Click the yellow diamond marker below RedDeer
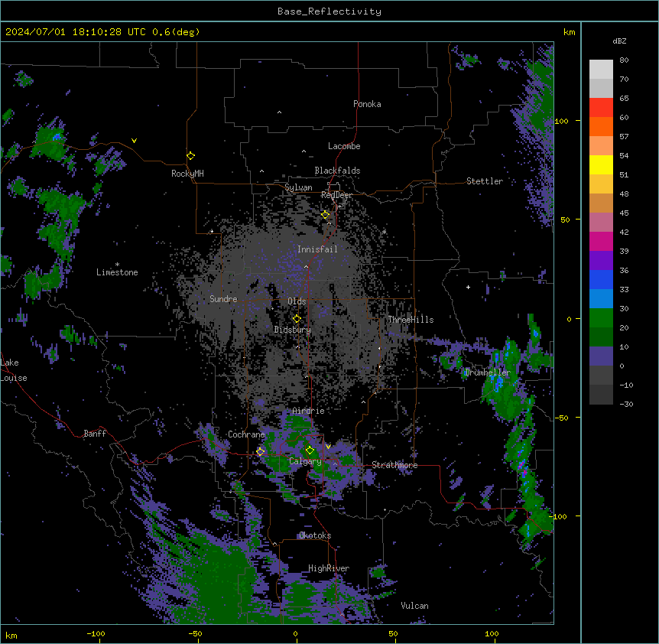Viewport: 659px width, 644px height. (325, 215)
